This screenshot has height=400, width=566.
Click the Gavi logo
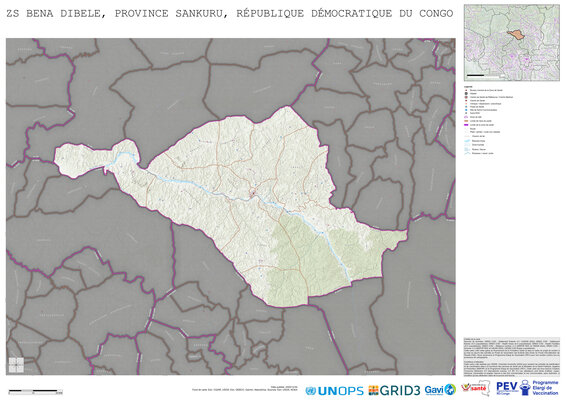[440, 390]
